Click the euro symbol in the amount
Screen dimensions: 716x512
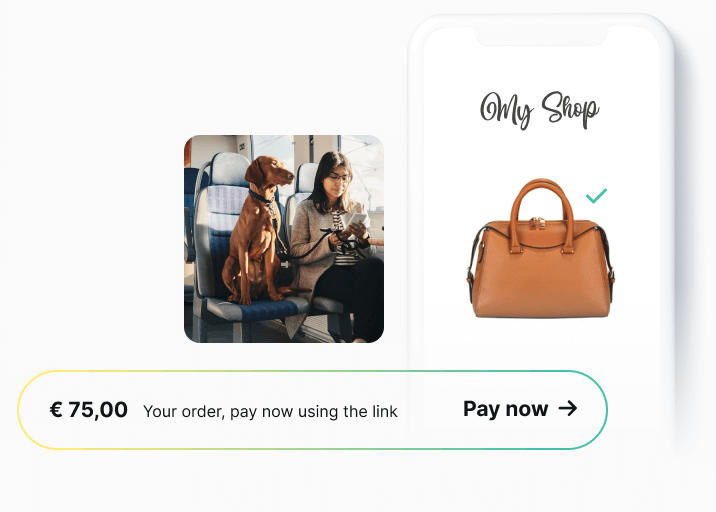tap(56, 409)
